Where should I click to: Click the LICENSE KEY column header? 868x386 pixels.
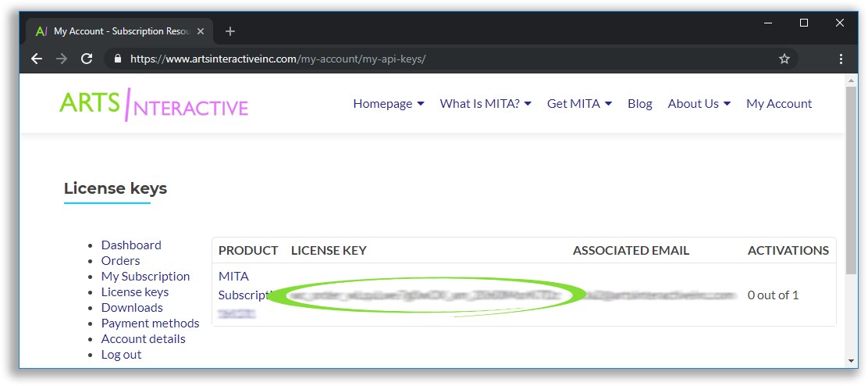coord(329,250)
